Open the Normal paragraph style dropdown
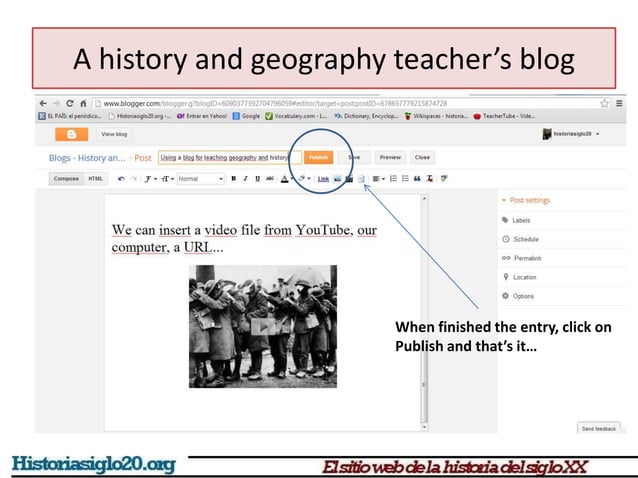Image resolution: width=638 pixels, height=478 pixels. pyautogui.click(x=201, y=179)
